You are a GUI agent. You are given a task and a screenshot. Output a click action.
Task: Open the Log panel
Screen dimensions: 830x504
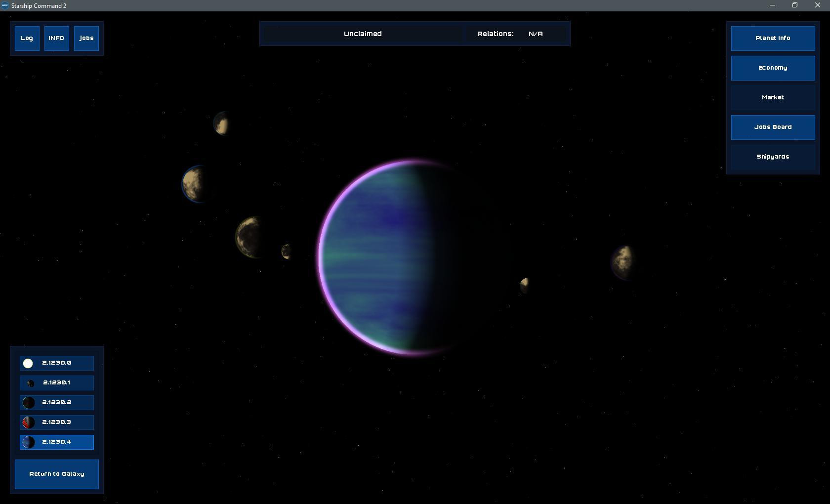pyautogui.click(x=27, y=38)
